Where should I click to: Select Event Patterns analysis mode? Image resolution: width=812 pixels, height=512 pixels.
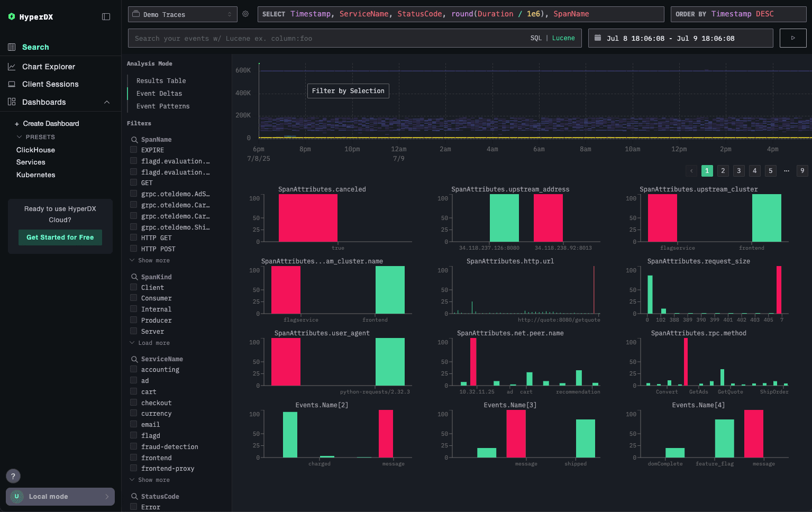[x=163, y=106]
